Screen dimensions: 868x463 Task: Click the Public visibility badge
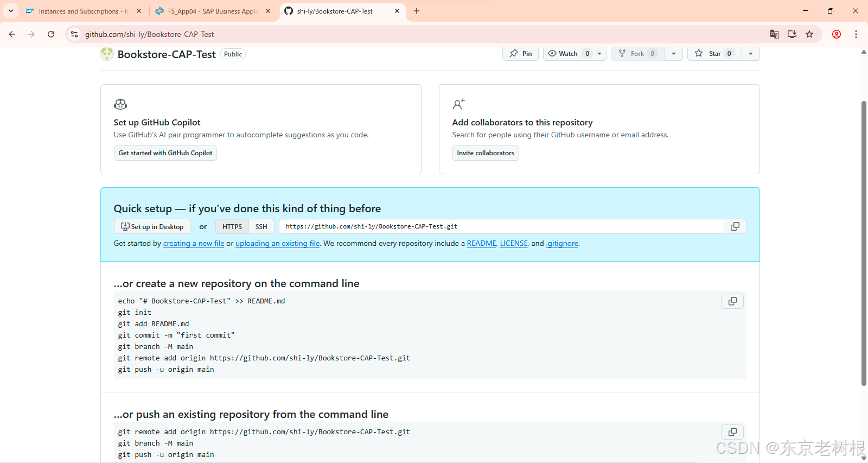(233, 54)
